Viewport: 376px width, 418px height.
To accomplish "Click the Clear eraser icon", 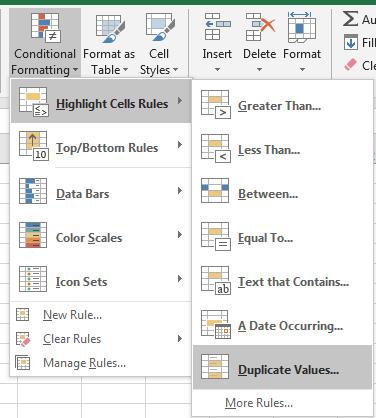I will pos(350,65).
